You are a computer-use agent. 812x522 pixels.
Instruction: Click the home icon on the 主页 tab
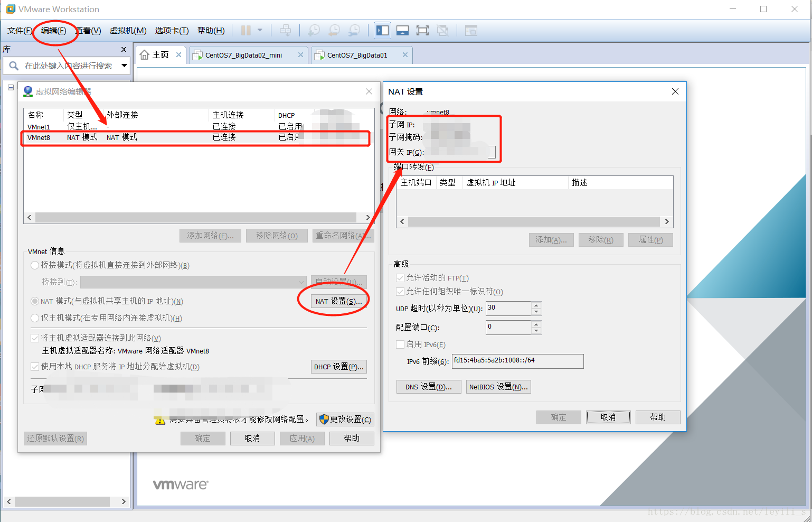[145, 55]
